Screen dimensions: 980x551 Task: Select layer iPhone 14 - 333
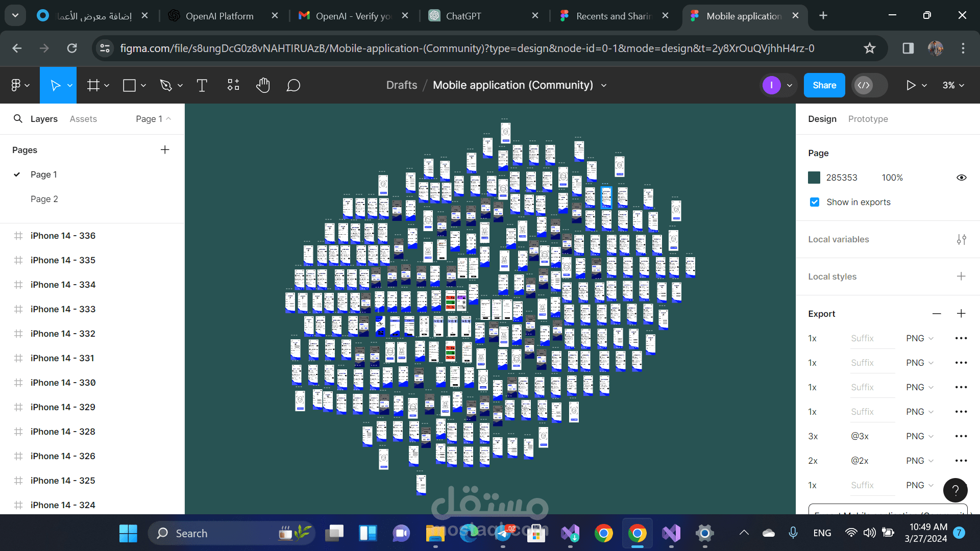63,309
